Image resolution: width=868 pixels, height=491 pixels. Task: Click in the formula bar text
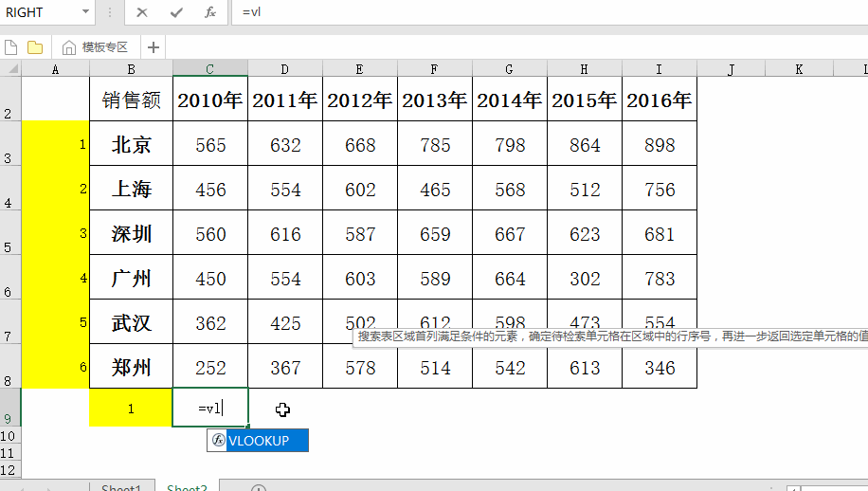pyautogui.click(x=474, y=12)
